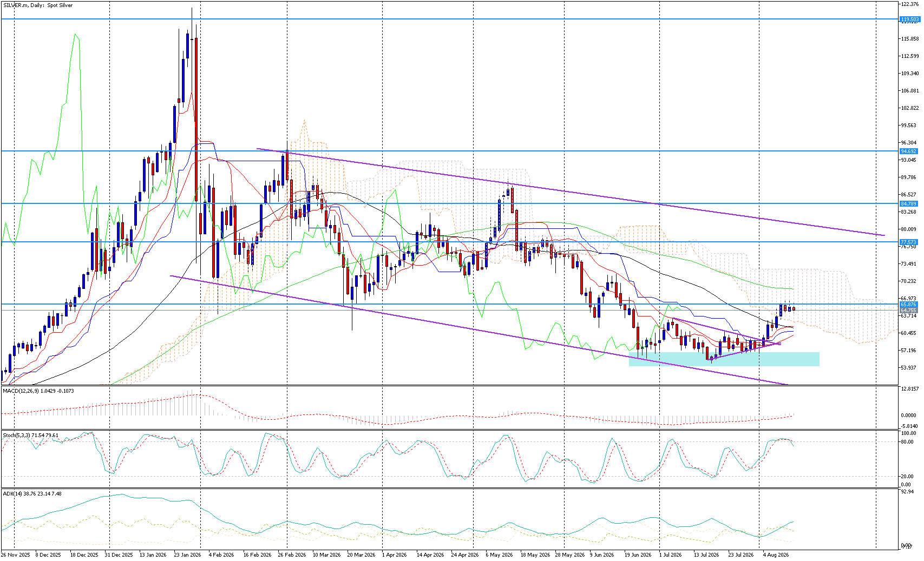
Task: Click the 96.304 price scale label
Action: tap(908, 143)
